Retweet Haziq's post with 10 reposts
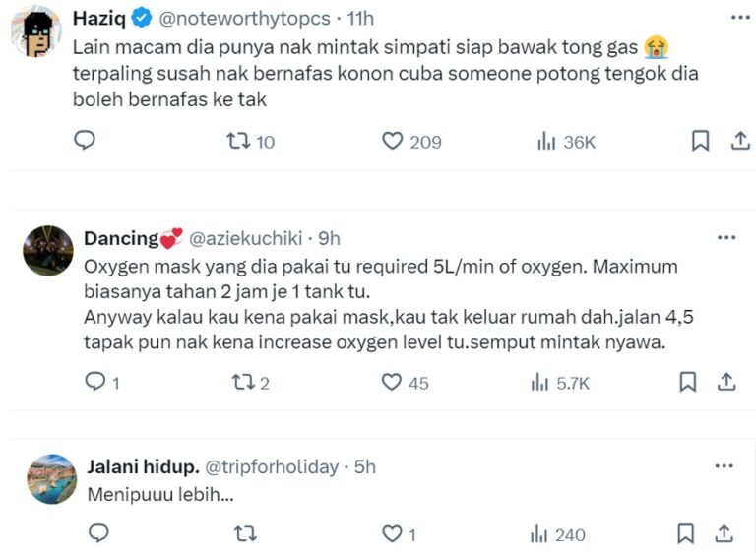Screen dimensions: 756x553 coord(238,141)
